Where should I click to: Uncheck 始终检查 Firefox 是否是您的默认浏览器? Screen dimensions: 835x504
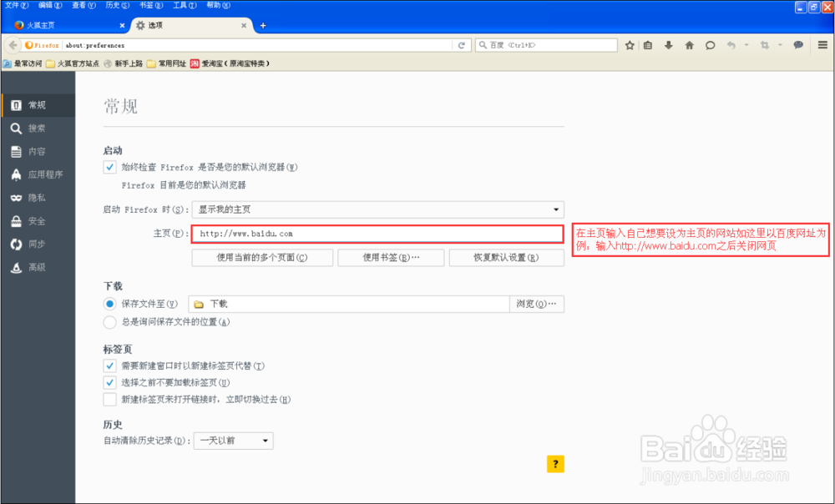[x=109, y=167]
